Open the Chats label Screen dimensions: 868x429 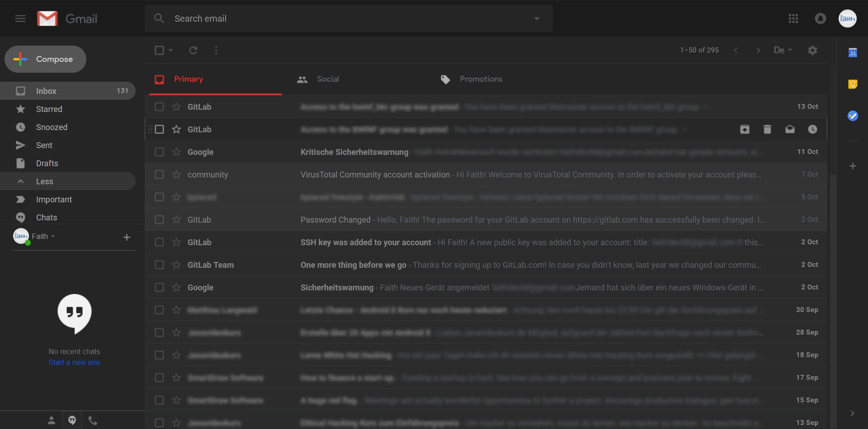click(x=68, y=217)
